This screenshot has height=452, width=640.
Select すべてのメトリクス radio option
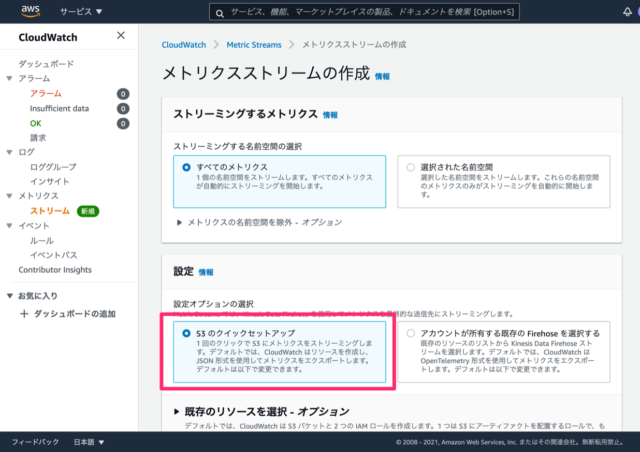click(x=186, y=167)
